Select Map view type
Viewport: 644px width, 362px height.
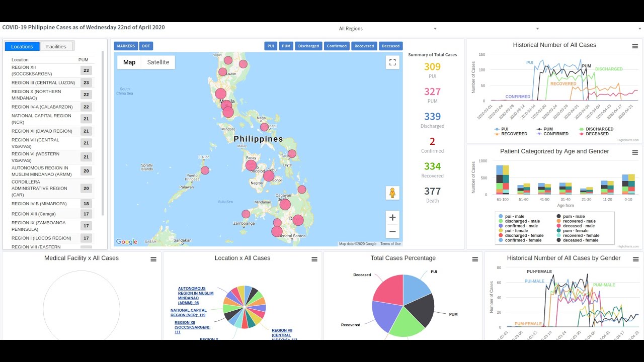(x=129, y=62)
